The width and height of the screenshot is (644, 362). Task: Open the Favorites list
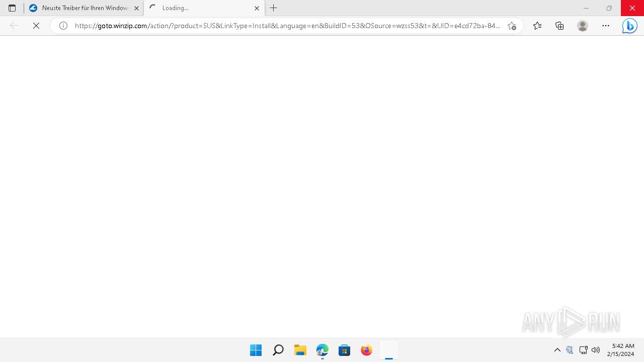(537, 26)
